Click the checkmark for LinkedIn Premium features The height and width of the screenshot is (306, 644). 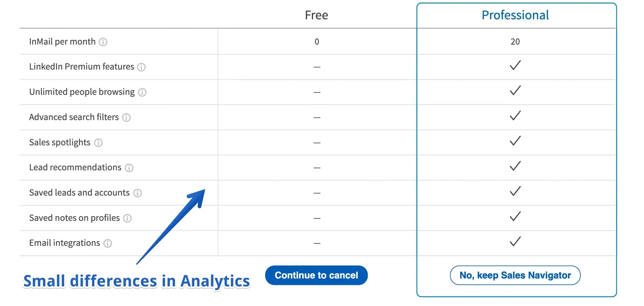click(x=515, y=66)
